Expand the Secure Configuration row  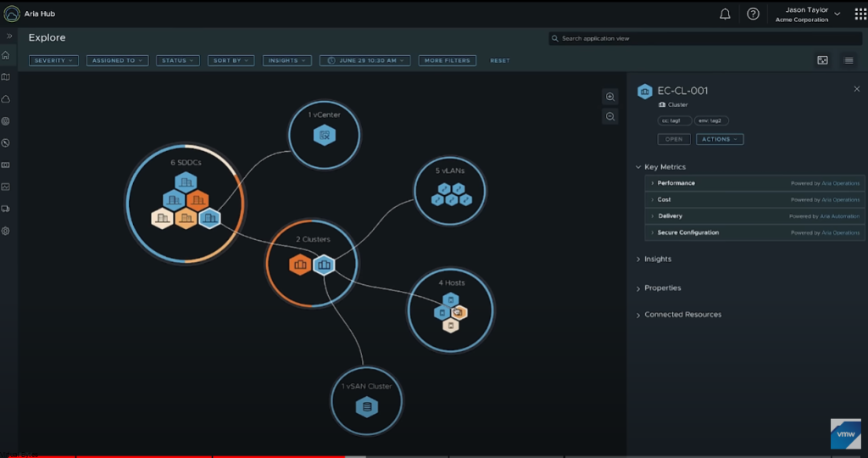coord(754,232)
